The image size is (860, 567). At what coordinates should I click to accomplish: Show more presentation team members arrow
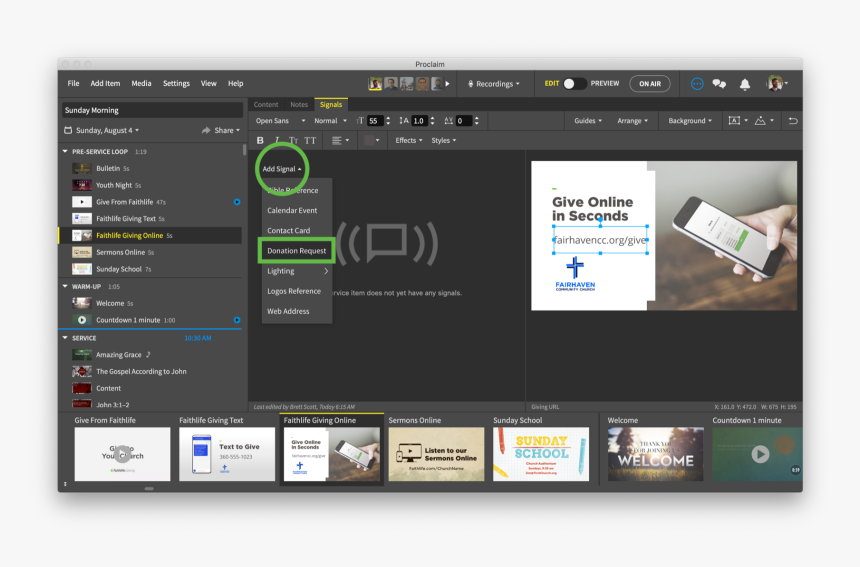[448, 84]
